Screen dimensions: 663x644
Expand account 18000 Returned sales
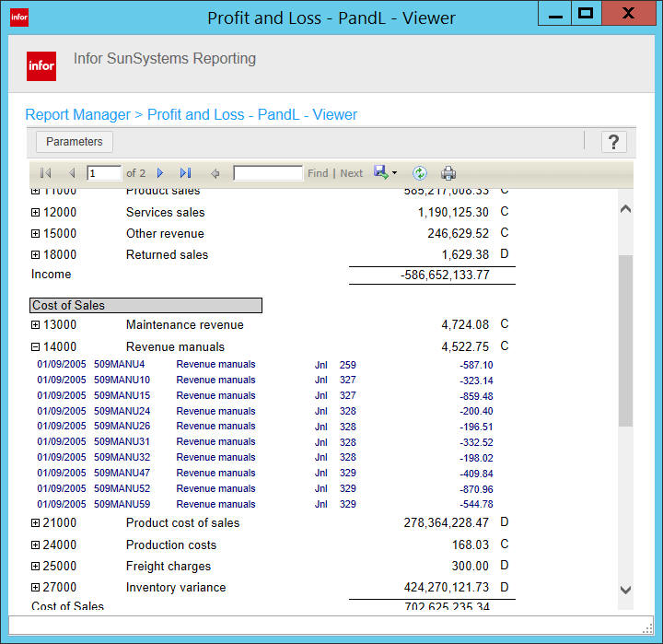[x=36, y=254]
